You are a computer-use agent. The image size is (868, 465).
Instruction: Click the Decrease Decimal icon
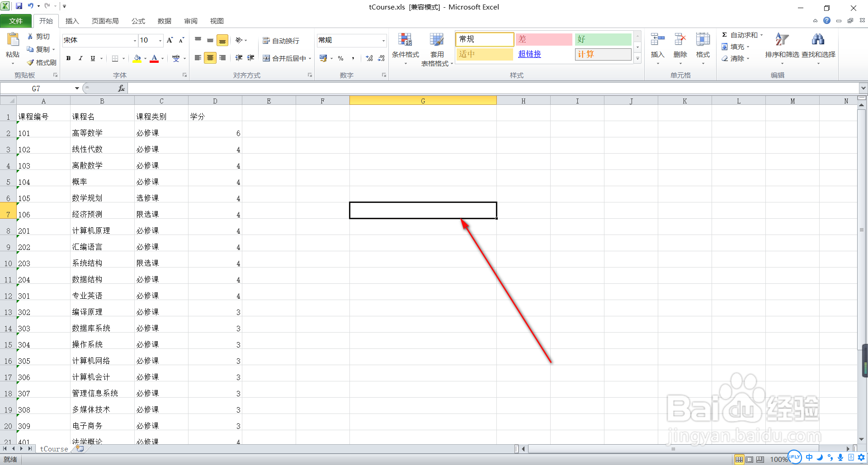coord(381,58)
